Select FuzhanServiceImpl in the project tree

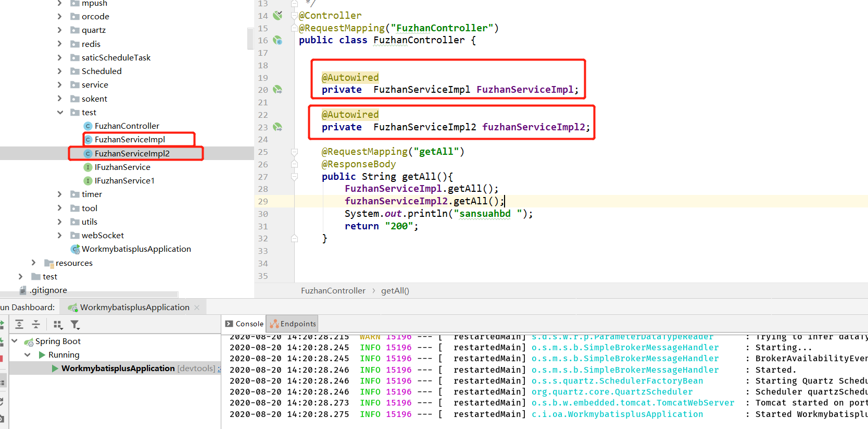point(130,139)
